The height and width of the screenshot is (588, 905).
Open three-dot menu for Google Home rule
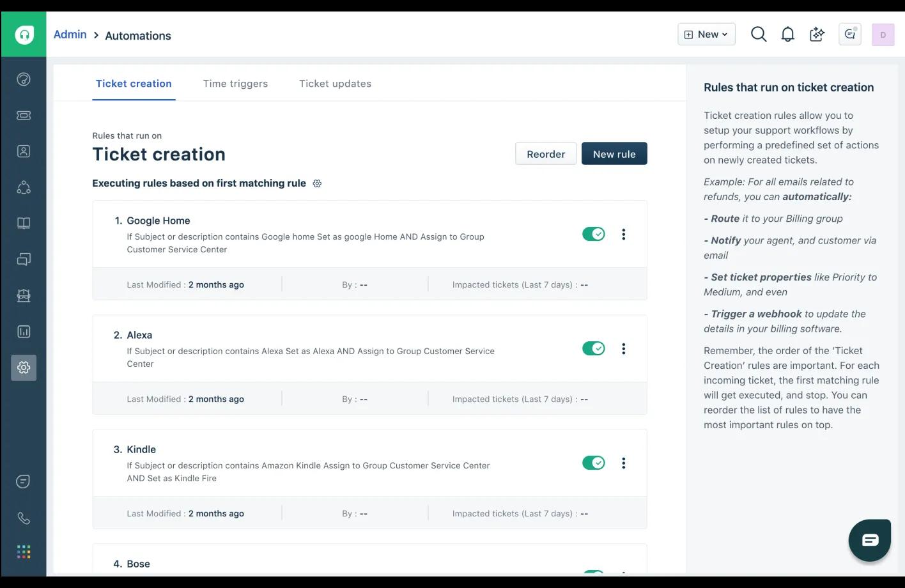coord(624,235)
